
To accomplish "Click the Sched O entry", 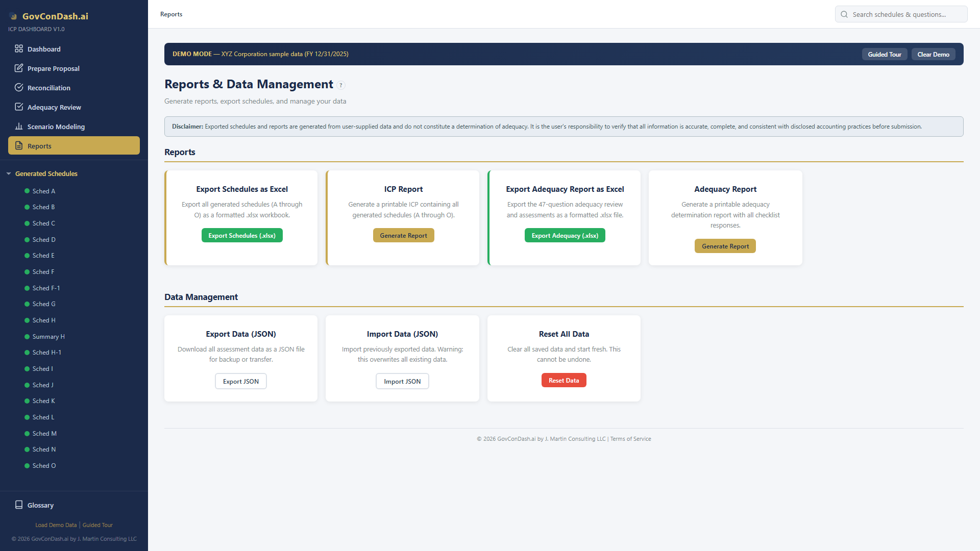I will pos(43,465).
